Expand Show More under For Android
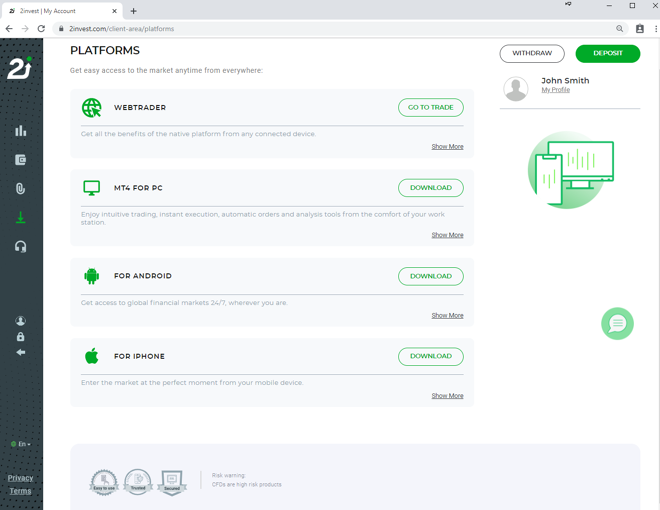Viewport: 660px width, 510px height. (447, 315)
